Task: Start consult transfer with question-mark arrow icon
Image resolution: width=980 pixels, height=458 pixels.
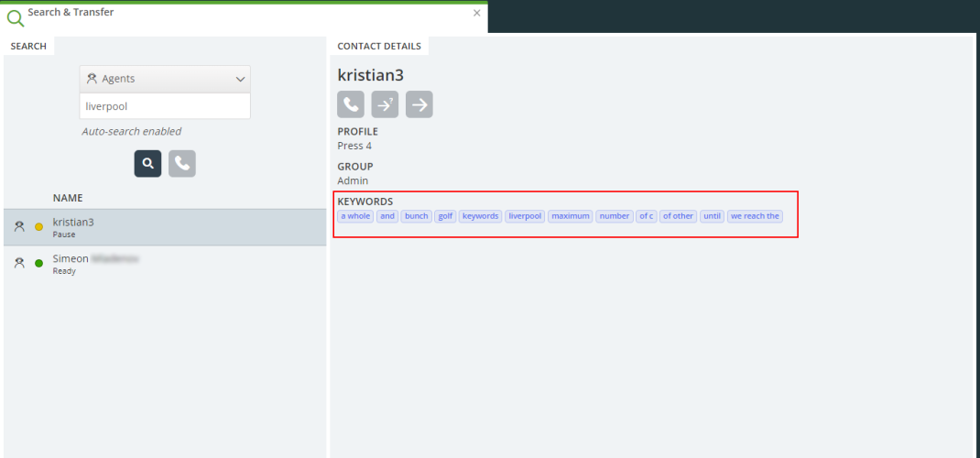Action: point(385,104)
